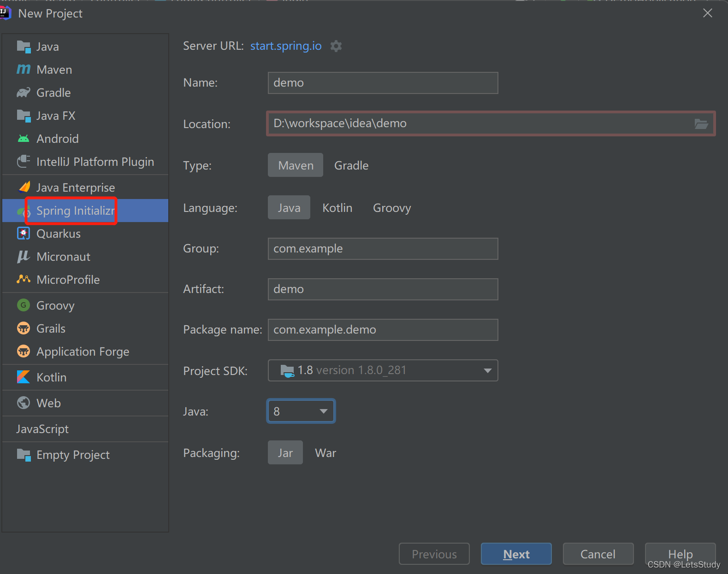Select Maven as project type
728x574 pixels.
(x=296, y=165)
